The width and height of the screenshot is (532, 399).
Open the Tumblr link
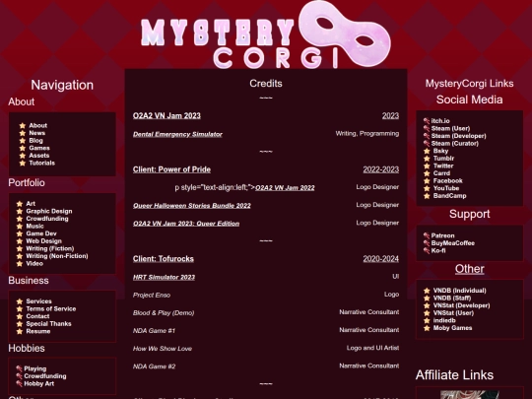(x=443, y=159)
